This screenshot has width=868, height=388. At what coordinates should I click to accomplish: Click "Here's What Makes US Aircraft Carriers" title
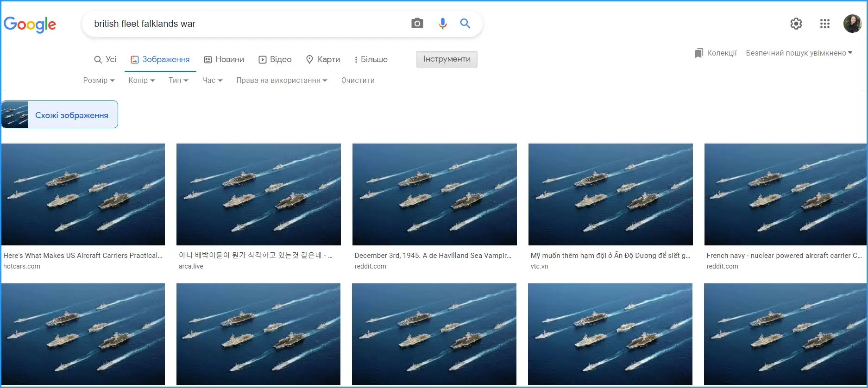[x=83, y=256]
